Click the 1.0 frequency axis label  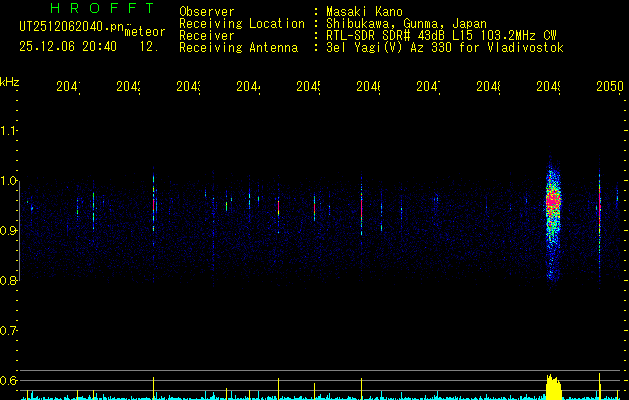click(x=9, y=181)
